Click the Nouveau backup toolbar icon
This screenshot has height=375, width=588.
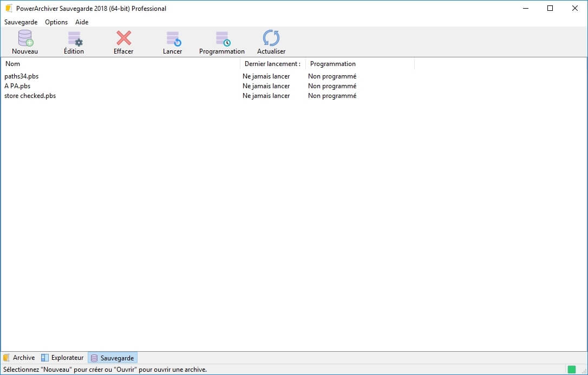coord(25,39)
